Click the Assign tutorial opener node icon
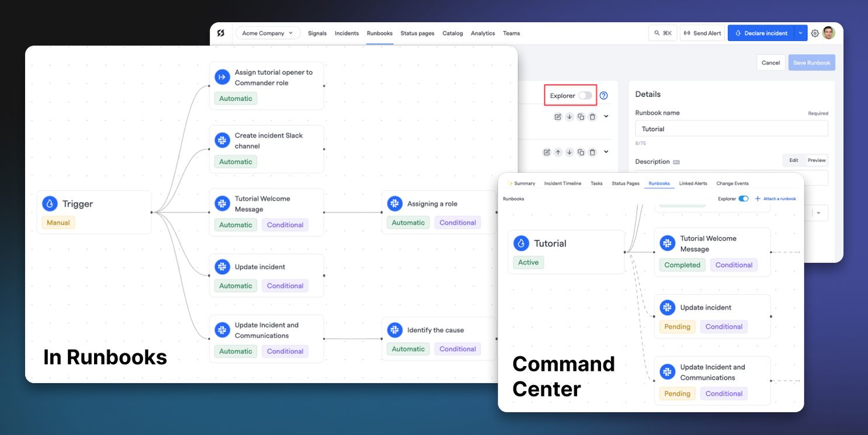The height and width of the screenshot is (435, 868). [x=222, y=77]
